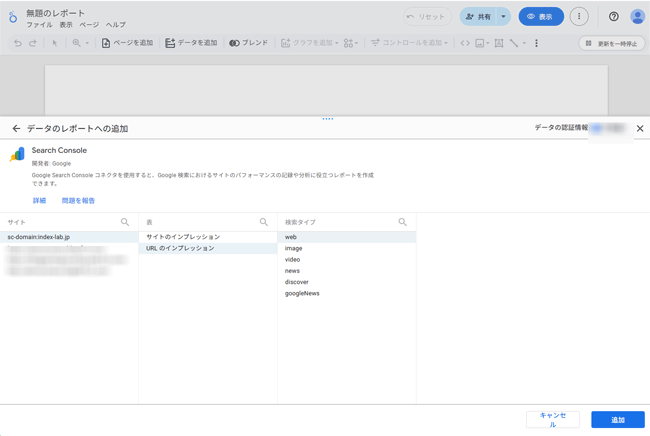650x436 pixels.
Task: Select image search type
Action: (x=347, y=248)
